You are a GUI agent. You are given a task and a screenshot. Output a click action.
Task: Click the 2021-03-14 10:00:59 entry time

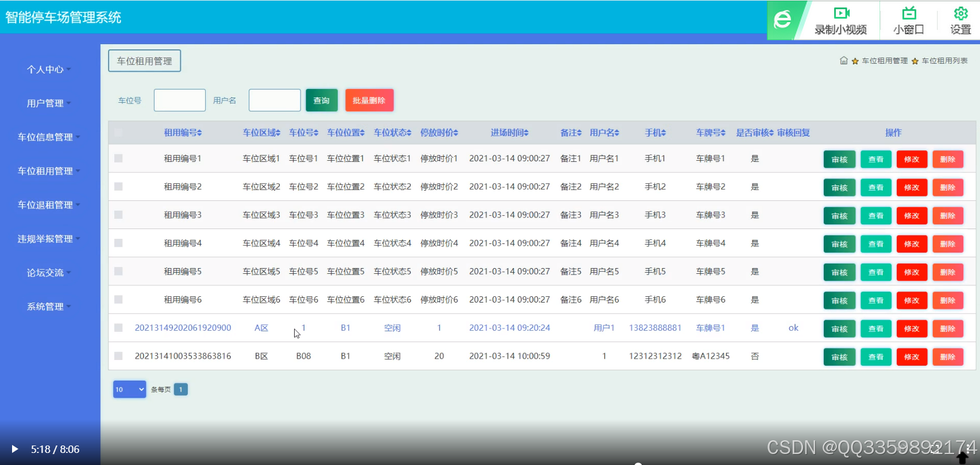pyautogui.click(x=510, y=356)
